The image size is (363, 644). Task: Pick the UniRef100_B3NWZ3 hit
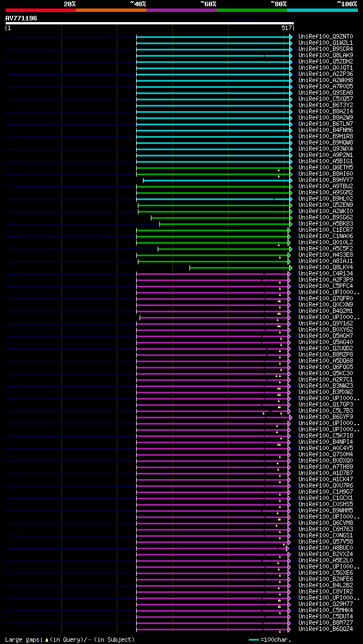point(326,385)
